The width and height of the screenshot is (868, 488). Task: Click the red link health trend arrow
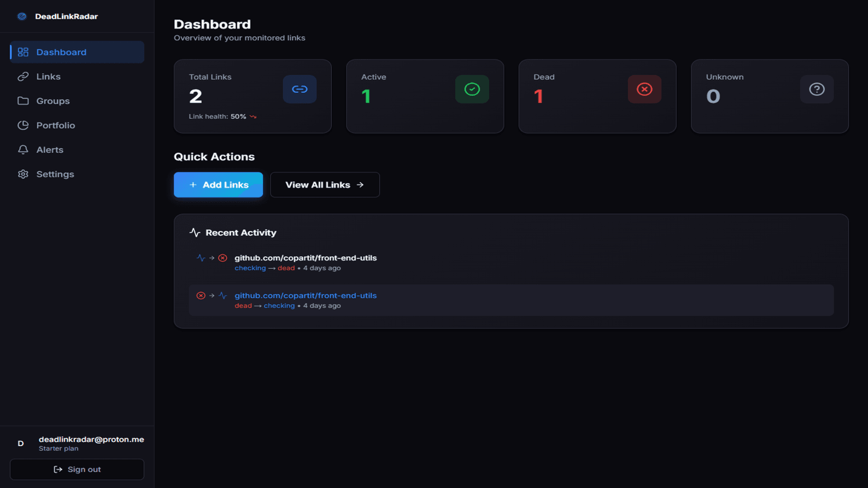(253, 117)
